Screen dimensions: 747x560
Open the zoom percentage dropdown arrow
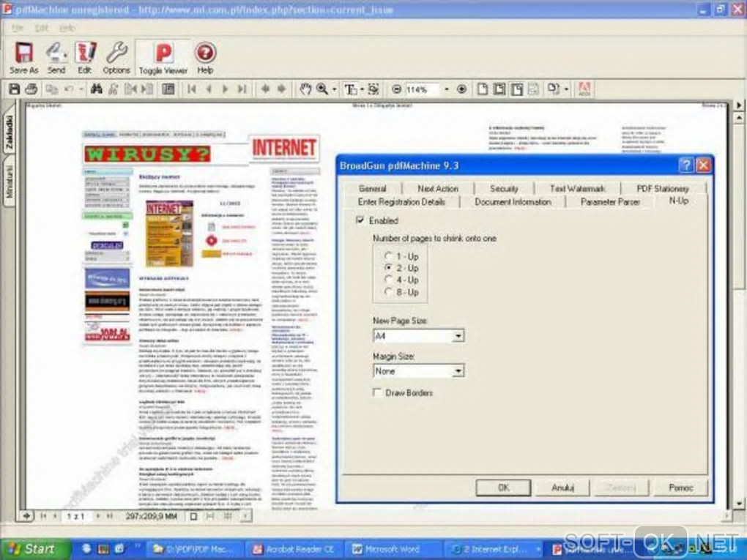tap(447, 89)
